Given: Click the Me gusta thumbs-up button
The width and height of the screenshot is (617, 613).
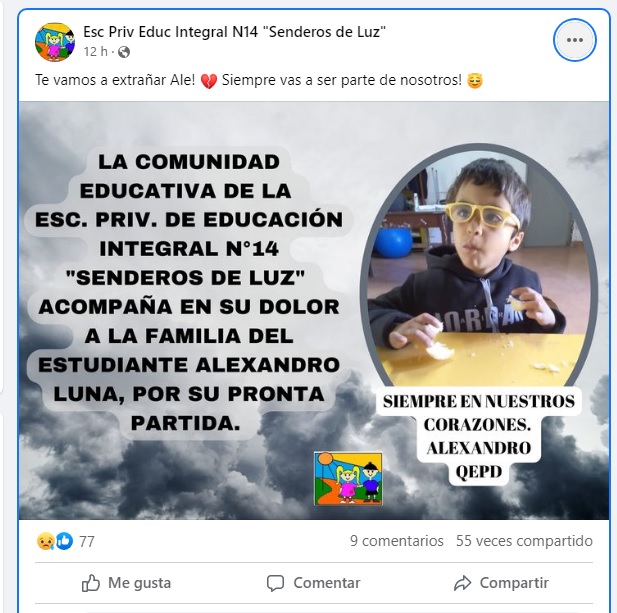Looking at the screenshot, I should tap(127, 583).
